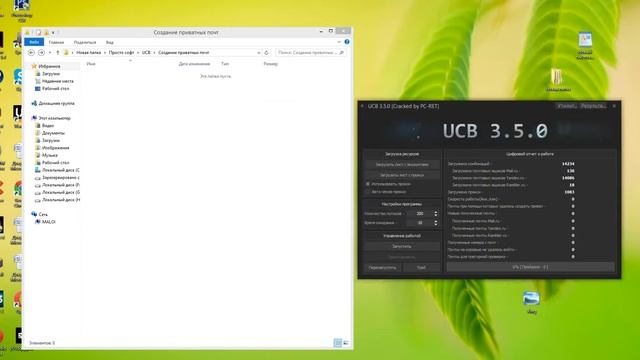Go forward in Explorer navigation

coord(41,53)
